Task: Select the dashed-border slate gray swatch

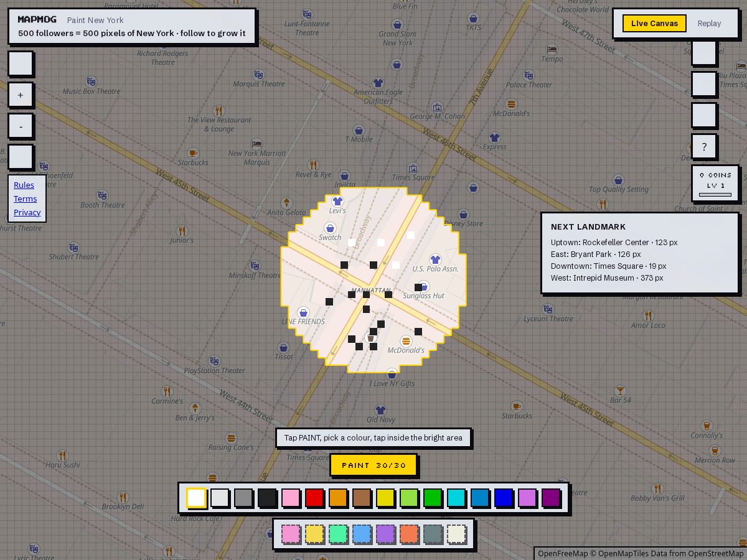Action: [x=433, y=534]
